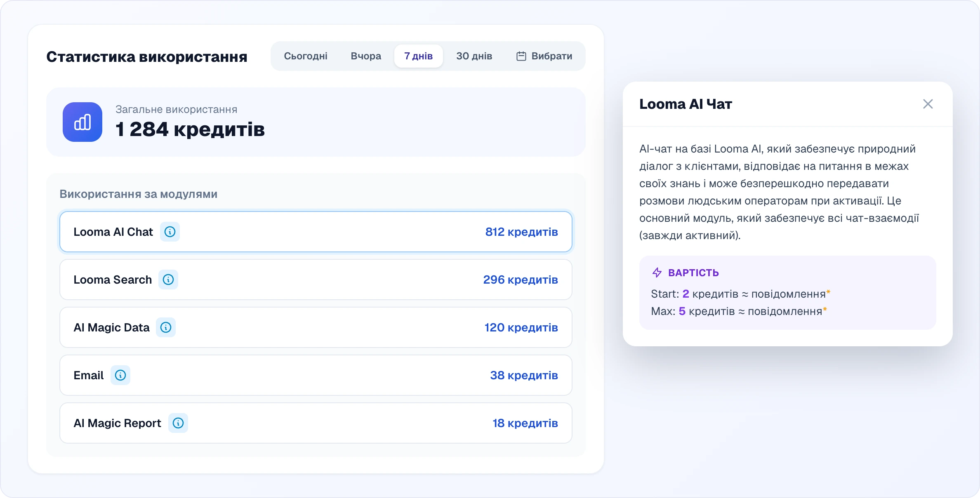Screen dimensions: 980x498
Task: Click the Email module label
Action: pyautogui.click(x=89, y=375)
